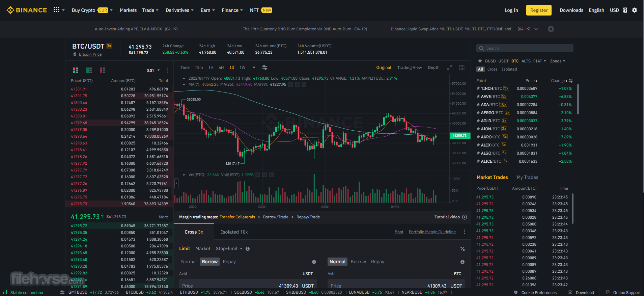Open Cookie Preferences in status bar
The width and height of the screenshot is (644, 296).
[535, 293]
